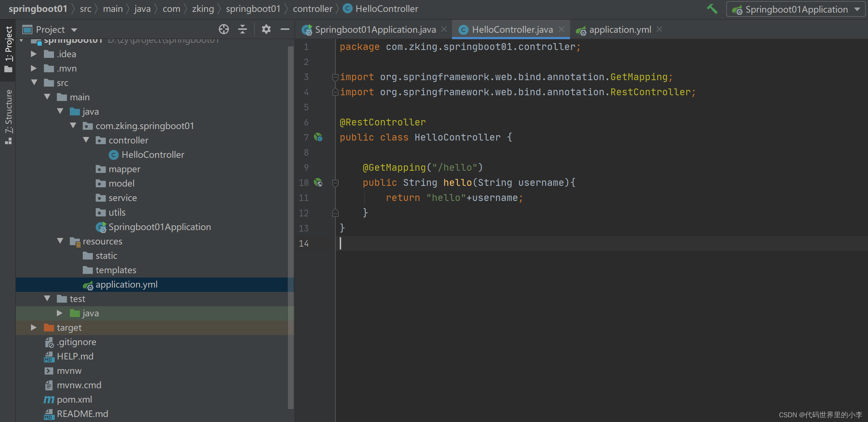Collapse the resources folder
This screenshot has width=868, height=422.
point(60,241)
